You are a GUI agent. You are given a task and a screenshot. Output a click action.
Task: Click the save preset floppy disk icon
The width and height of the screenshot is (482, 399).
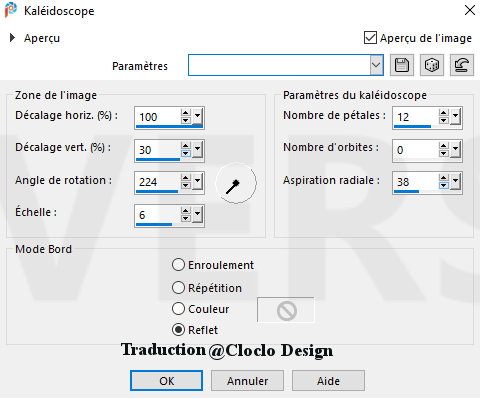(402, 65)
